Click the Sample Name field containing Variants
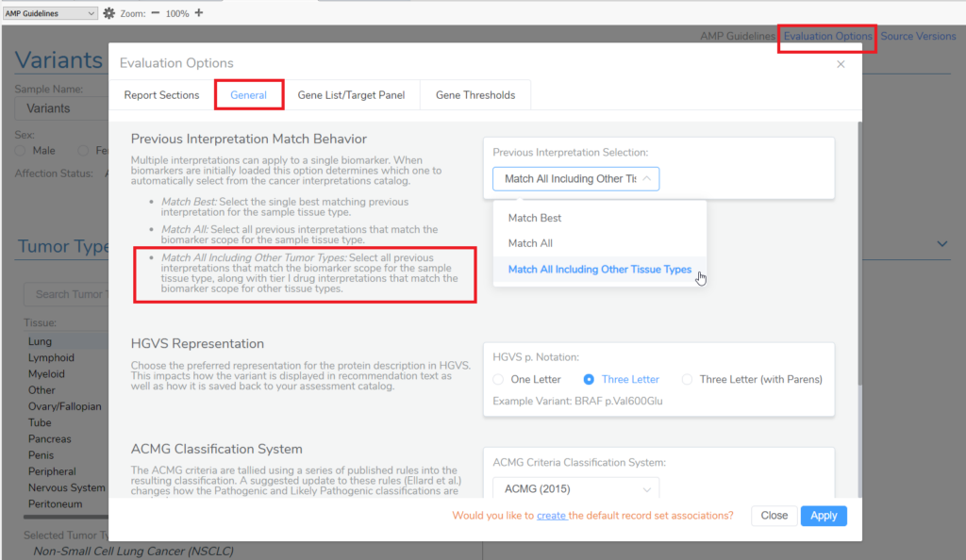This screenshot has height=560, width=966. pyautogui.click(x=61, y=108)
